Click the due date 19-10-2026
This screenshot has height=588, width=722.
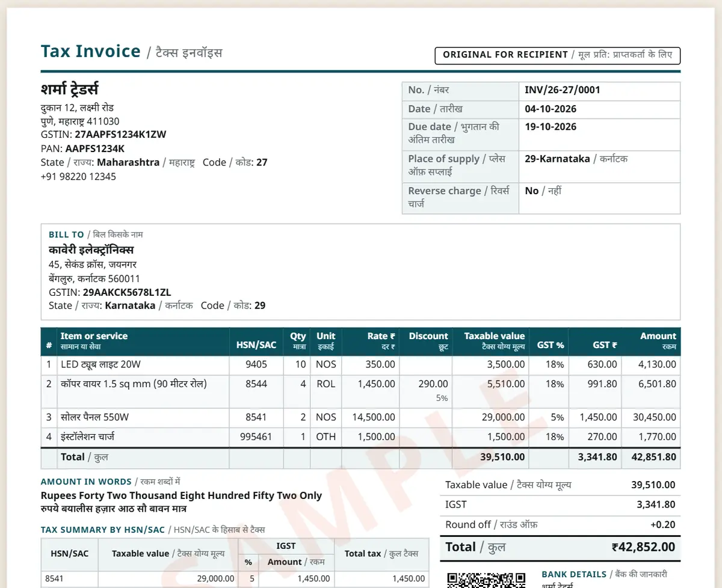[x=551, y=127]
